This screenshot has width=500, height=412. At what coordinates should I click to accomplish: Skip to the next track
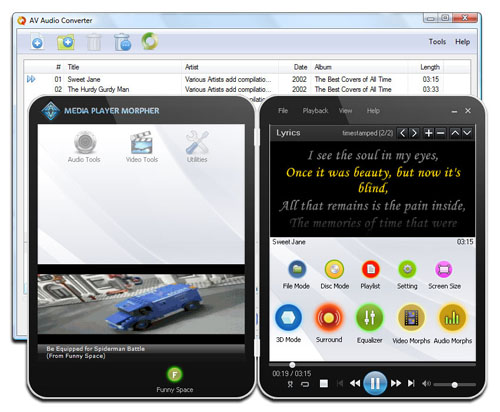point(411,383)
